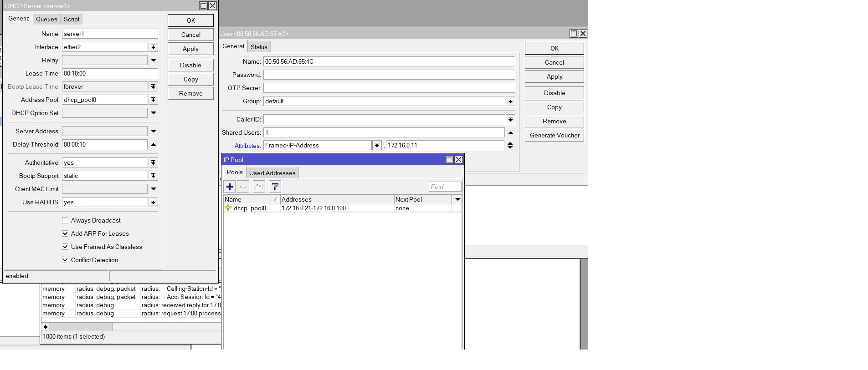Image resolution: width=868 pixels, height=370 pixels.
Task: Click Cancel in User window
Action: [x=554, y=62]
